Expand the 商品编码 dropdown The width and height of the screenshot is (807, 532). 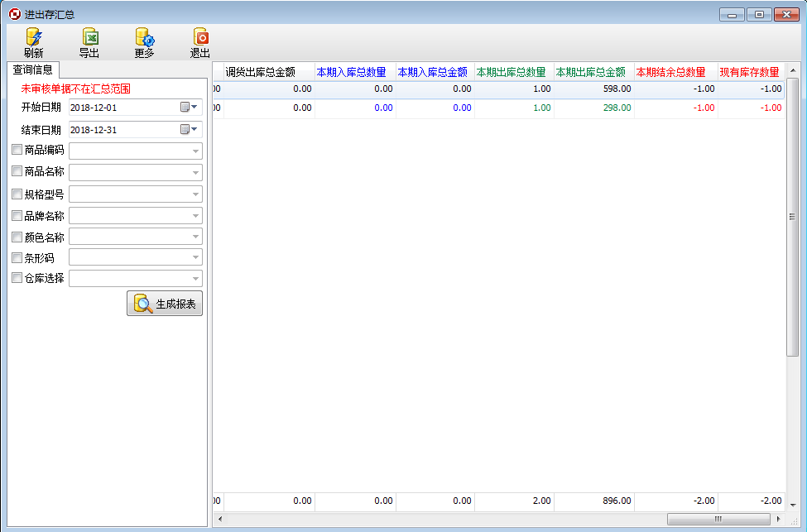pos(195,151)
